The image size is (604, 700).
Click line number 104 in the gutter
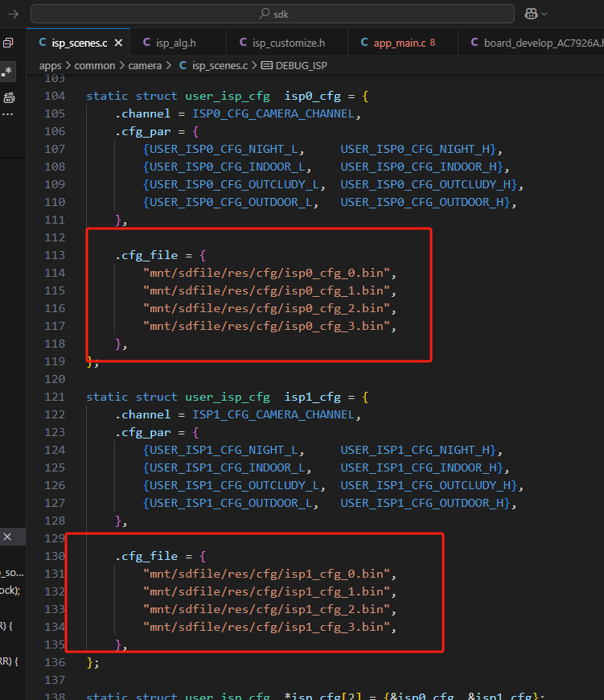point(55,96)
